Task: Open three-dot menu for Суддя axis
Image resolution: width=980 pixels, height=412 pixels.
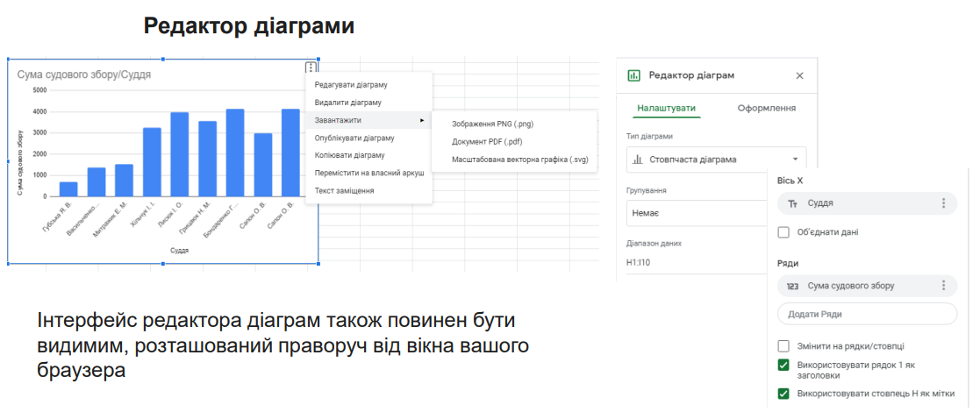Action: (x=943, y=203)
